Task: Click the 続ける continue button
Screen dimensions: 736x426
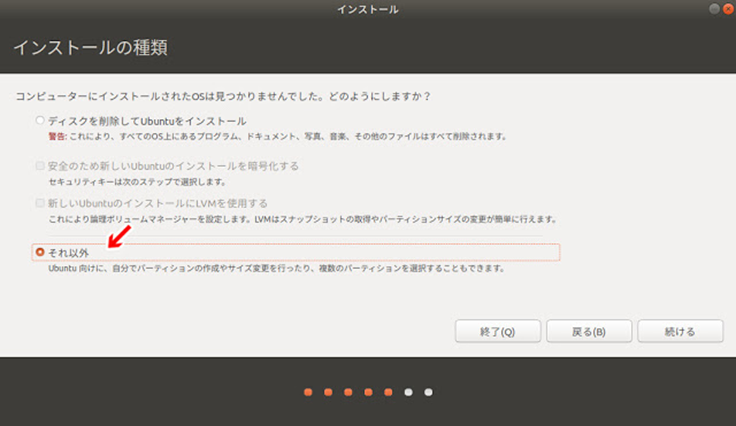Action: [x=680, y=332]
